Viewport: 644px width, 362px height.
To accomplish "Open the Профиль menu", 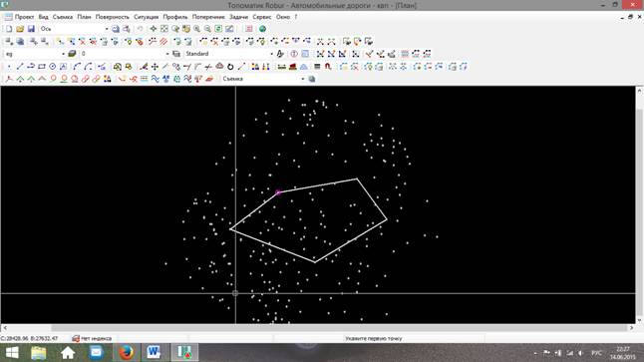I will click(x=175, y=17).
